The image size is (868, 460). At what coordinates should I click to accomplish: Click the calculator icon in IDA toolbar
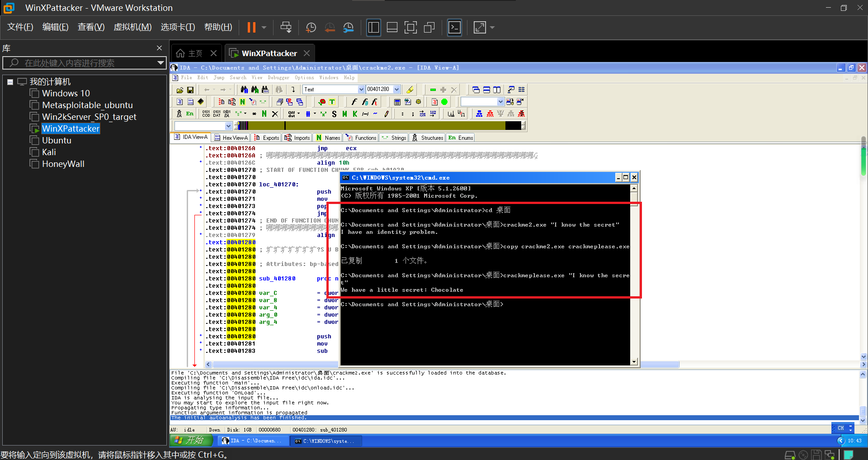click(397, 102)
